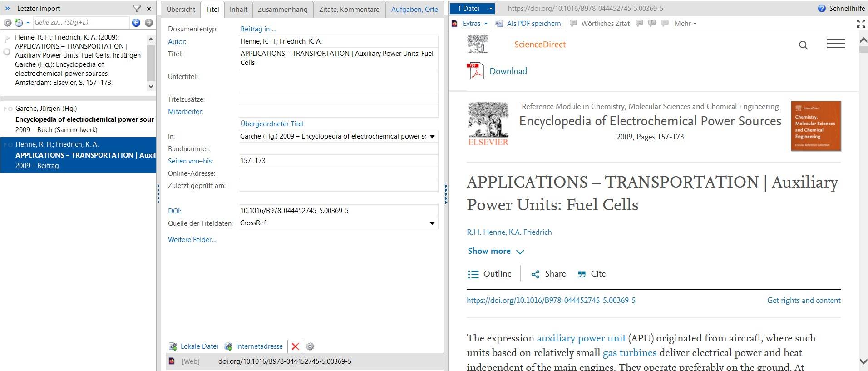Image resolution: width=868 pixels, height=371 pixels.
Task: Click into the Untertitel input field
Action: pyautogui.click(x=338, y=82)
